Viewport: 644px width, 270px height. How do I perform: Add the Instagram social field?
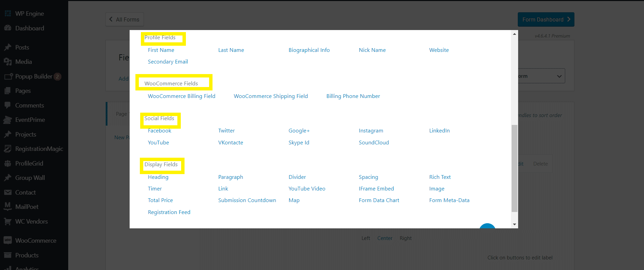click(x=371, y=130)
